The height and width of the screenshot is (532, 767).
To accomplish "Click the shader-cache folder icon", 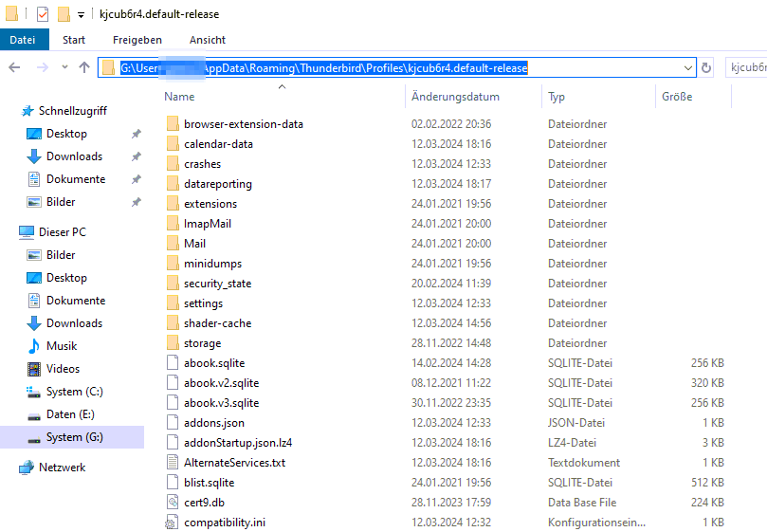I will pyautogui.click(x=173, y=323).
